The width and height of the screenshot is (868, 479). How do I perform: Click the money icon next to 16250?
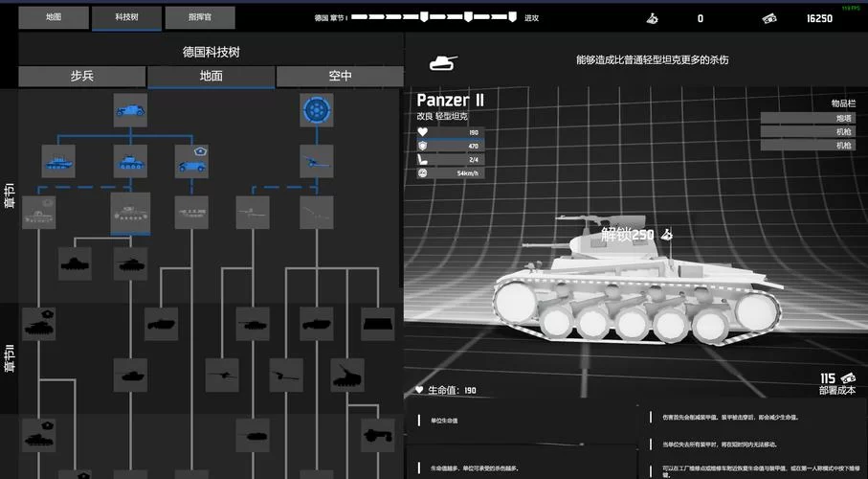click(x=768, y=19)
